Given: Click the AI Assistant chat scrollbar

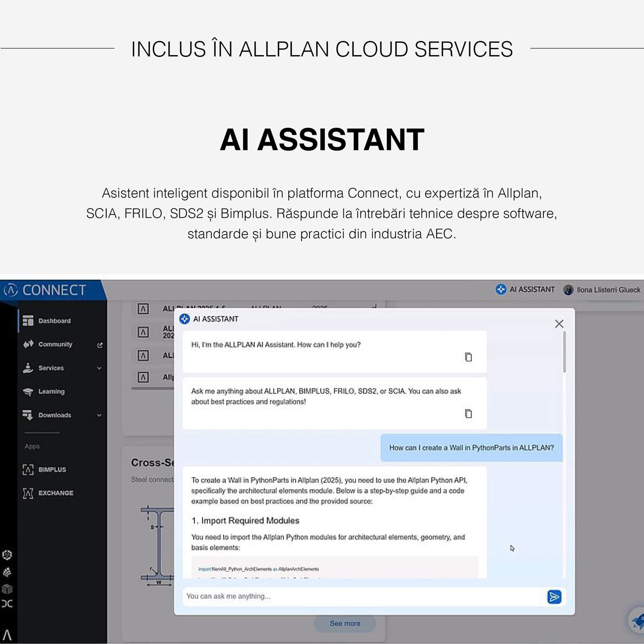Looking at the screenshot, I should pos(564,352).
